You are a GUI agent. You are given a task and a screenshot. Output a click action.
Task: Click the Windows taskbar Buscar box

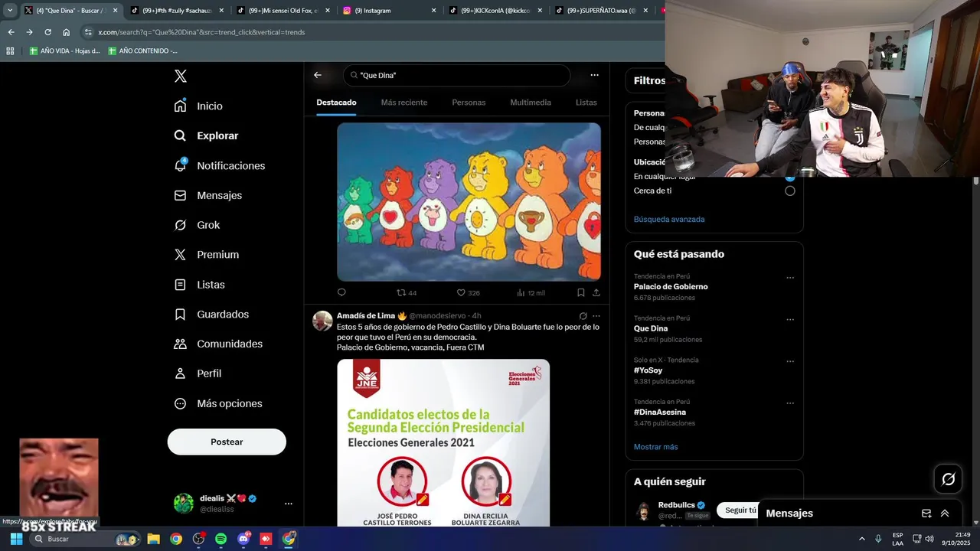(84, 539)
